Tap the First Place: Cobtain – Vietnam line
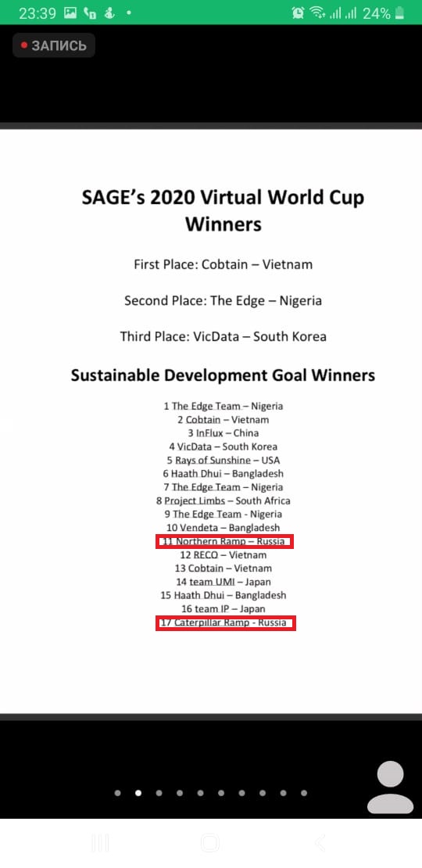 (223, 264)
